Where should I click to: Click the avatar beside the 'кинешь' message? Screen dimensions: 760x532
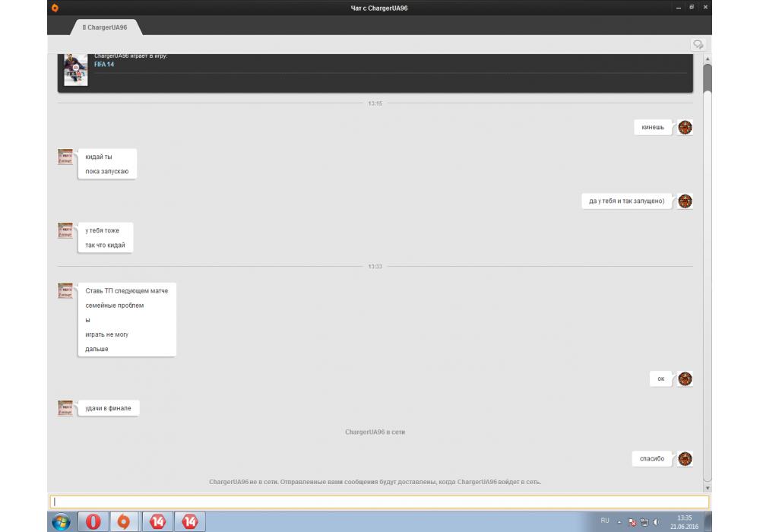685,128
